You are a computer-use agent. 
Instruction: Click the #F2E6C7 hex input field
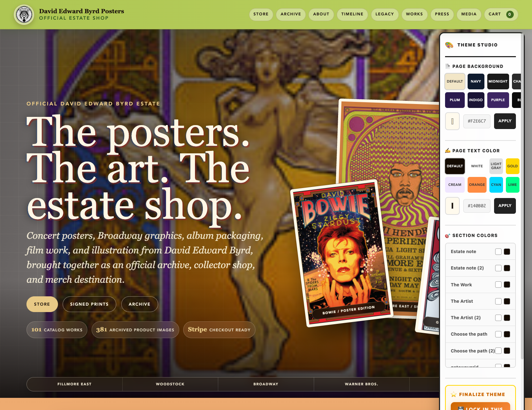[477, 121]
